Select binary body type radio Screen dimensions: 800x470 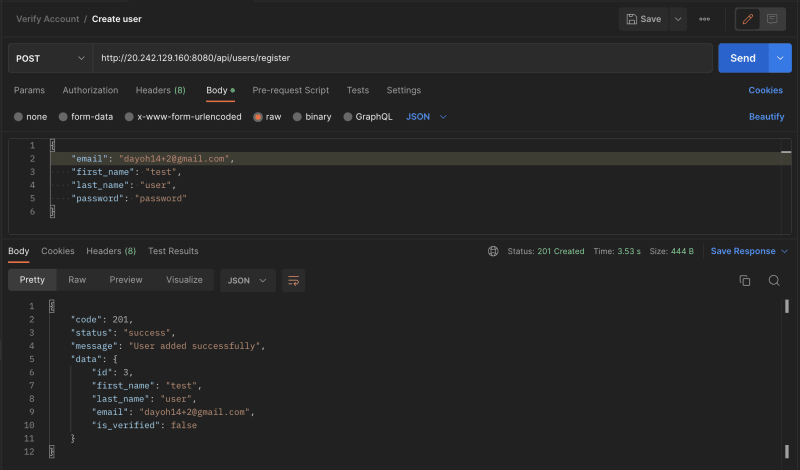[297, 117]
